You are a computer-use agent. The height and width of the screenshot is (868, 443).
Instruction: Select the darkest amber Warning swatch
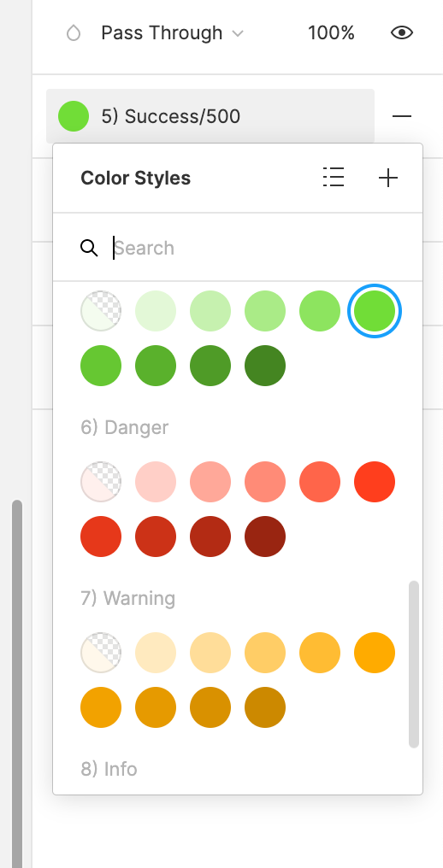pyautogui.click(x=265, y=707)
